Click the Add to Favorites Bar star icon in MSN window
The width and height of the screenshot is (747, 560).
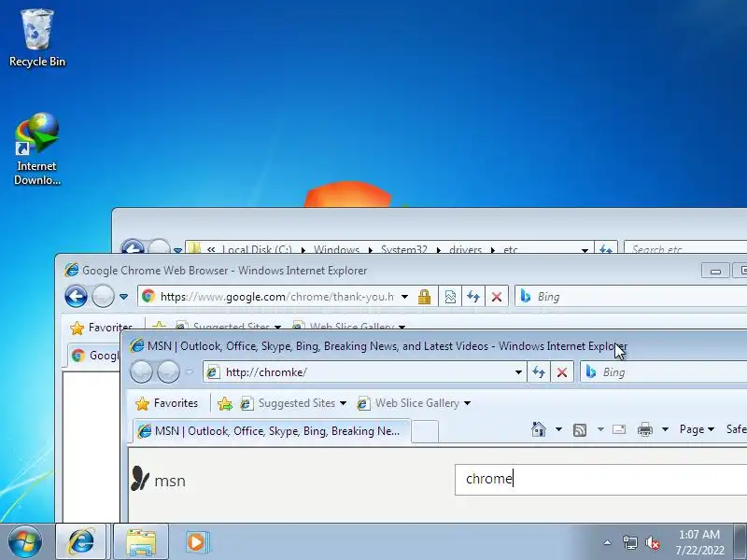click(x=225, y=404)
